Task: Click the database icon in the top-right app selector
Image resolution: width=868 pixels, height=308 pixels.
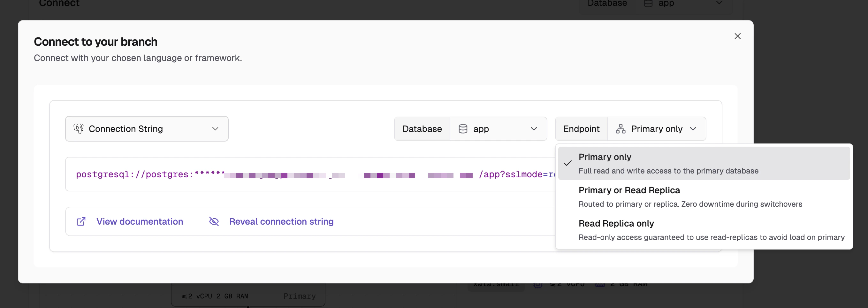Action: (x=647, y=4)
